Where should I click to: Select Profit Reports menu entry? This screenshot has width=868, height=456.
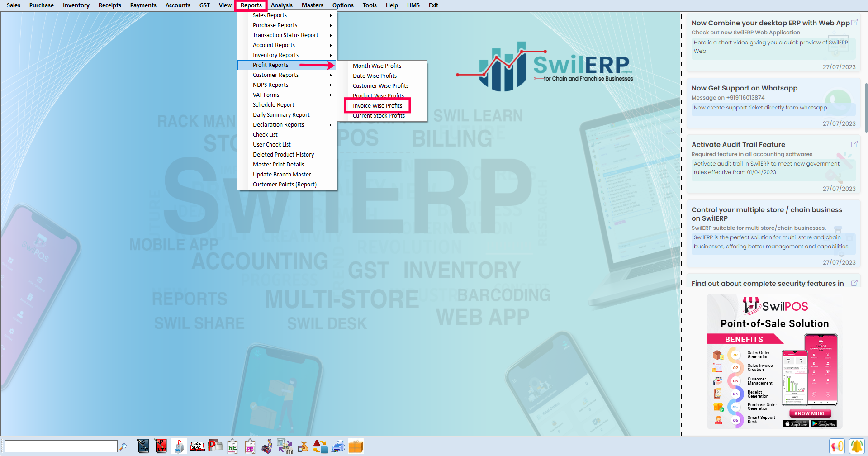click(287, 65)
